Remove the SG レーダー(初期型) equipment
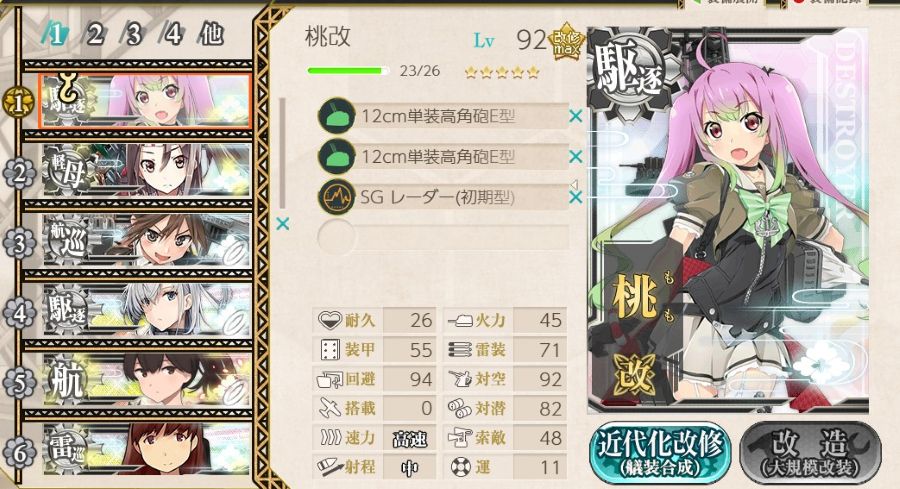Viewport: 900px width, 489px height. pyautogui.click(x=575, y=197)
